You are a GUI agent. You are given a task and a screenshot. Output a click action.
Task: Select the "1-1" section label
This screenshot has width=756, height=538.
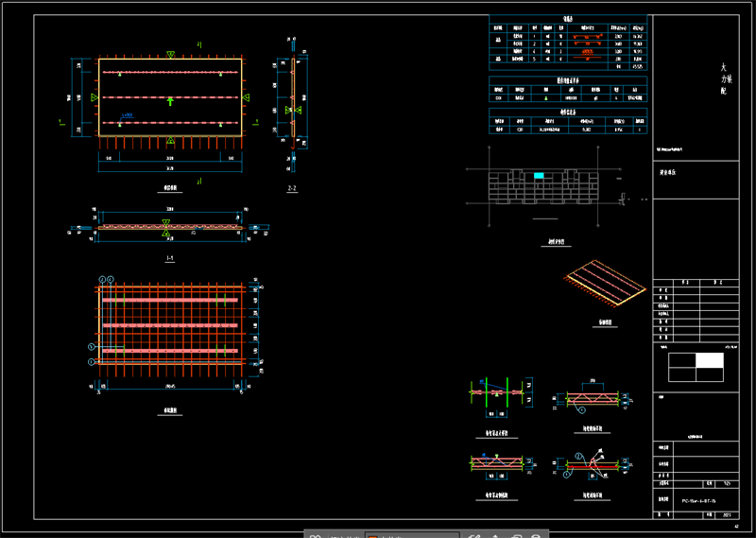[x=170, y=258]
